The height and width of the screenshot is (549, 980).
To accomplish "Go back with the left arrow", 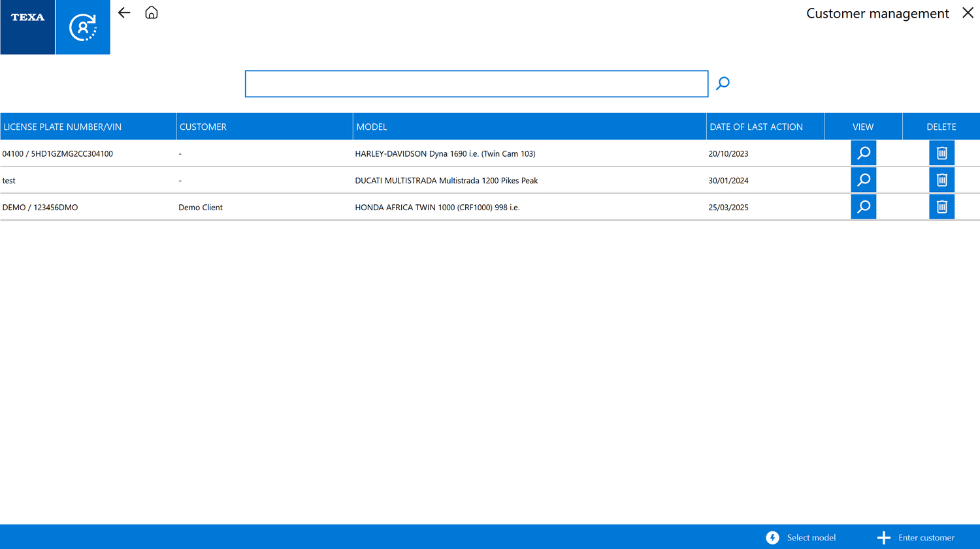I will [124, 12].
